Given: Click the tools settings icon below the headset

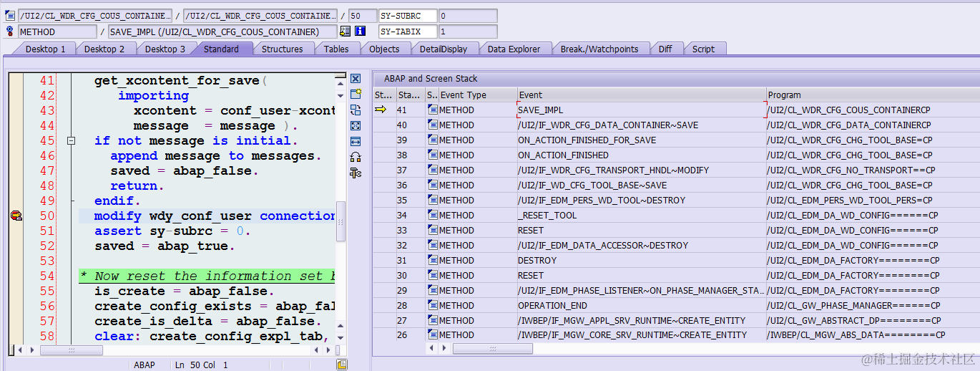Looking at the screenshot, I should pyautogui.click(x=356, y=173).
